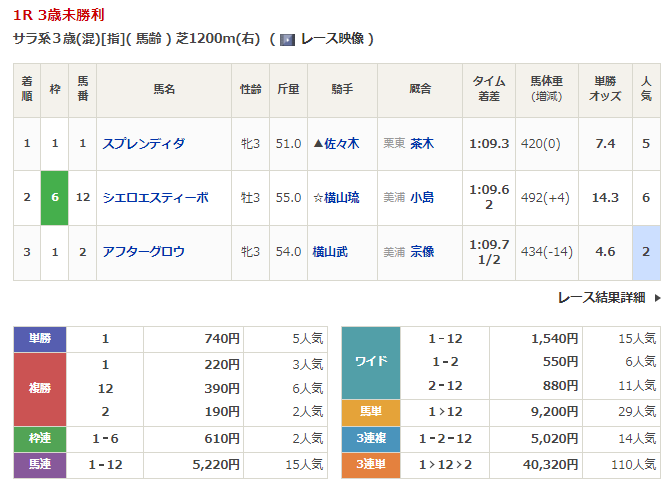Screen dimensions: 670x484
Task: Select the red 複勝 payout label
Action: pyautogui.click(x=40, y=389)
